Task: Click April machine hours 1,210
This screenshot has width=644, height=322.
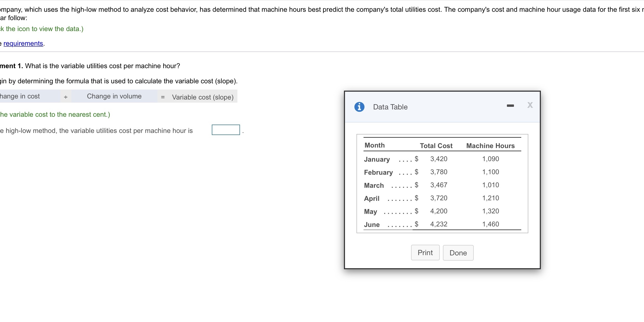Action: 490,198
